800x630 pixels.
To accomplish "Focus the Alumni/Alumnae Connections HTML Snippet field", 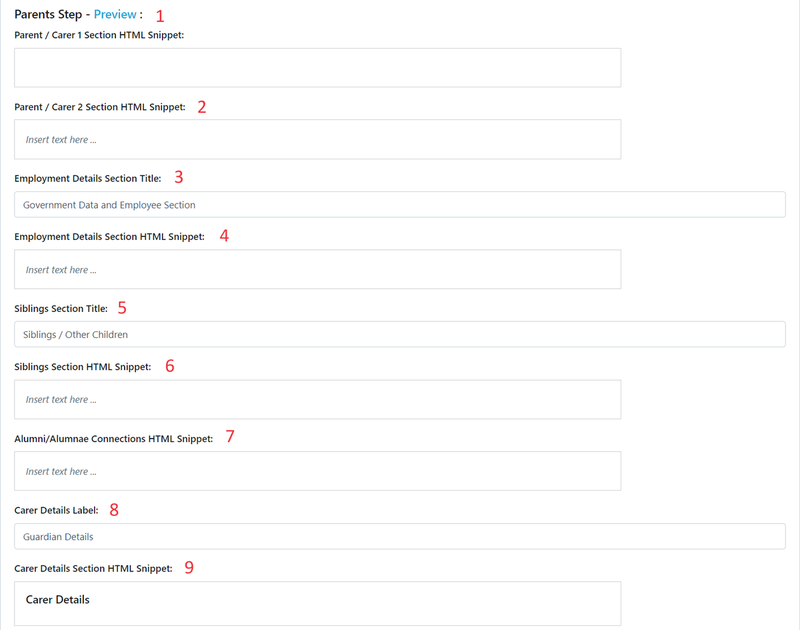I will coord(316,471).
